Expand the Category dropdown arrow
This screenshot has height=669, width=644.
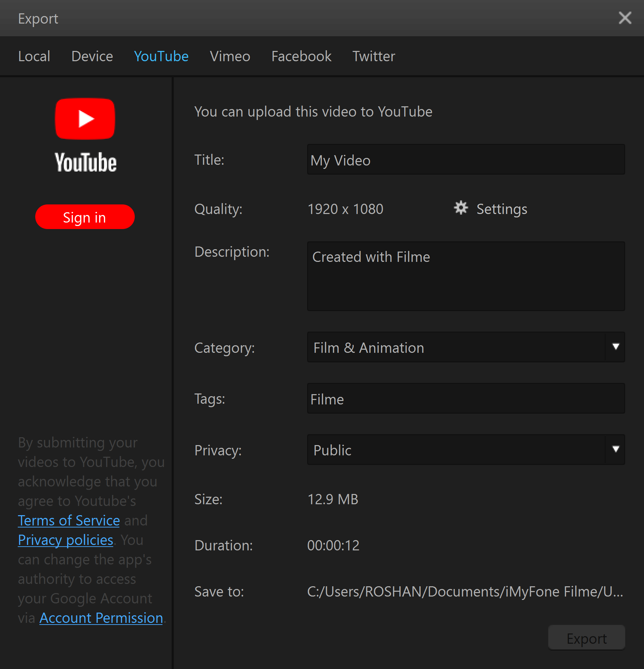616,347
